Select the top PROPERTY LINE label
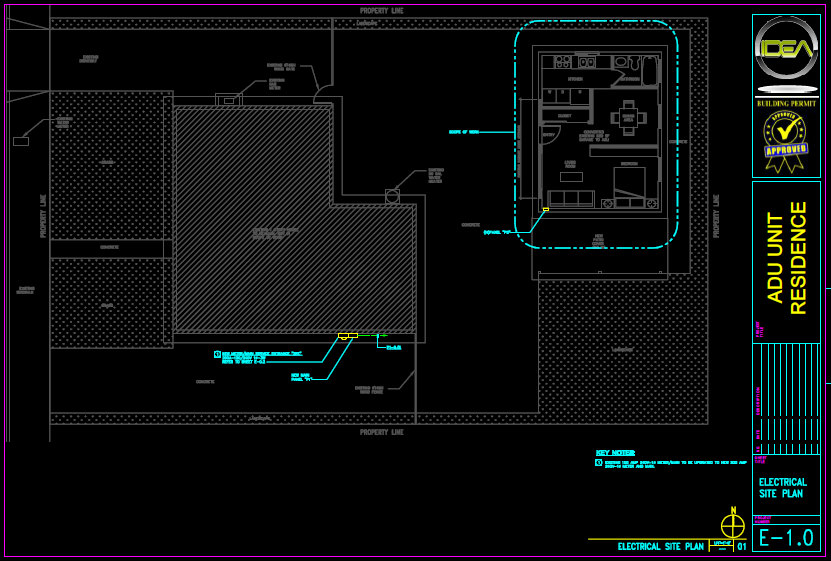Image resolution: width=831 pixels, height=561 pixels. pyautogui.click(x=381, y=11)
